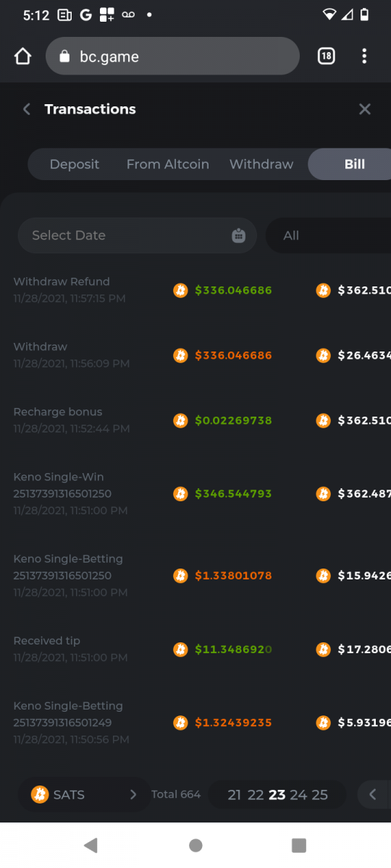The height and width of the screenshot is (868, 391).
Task: Open the tab switcher showing 18
Action: pyautogui.click(x=327, y=56)
